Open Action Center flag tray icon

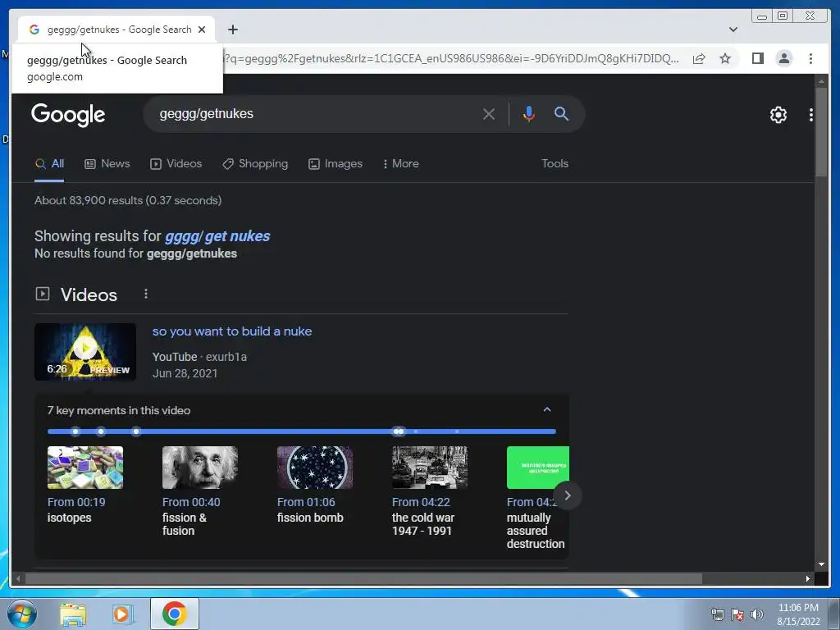click(x=737, y=614)
